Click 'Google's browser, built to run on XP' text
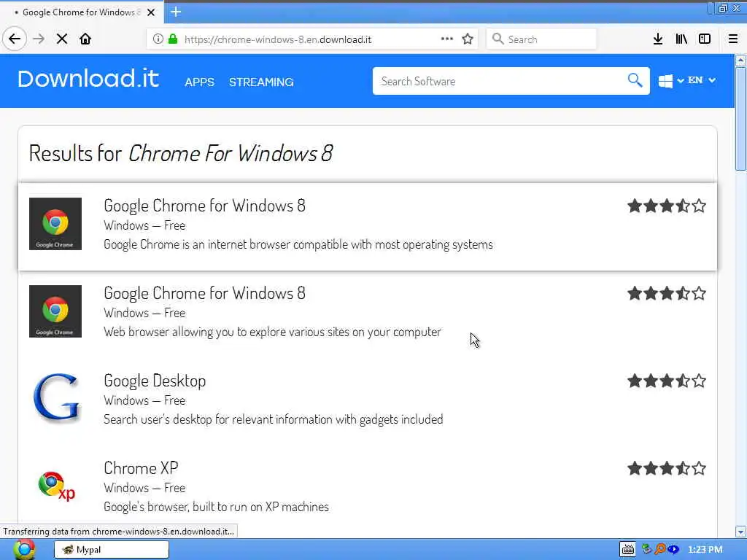747x560 pixels. coord(216,507)
